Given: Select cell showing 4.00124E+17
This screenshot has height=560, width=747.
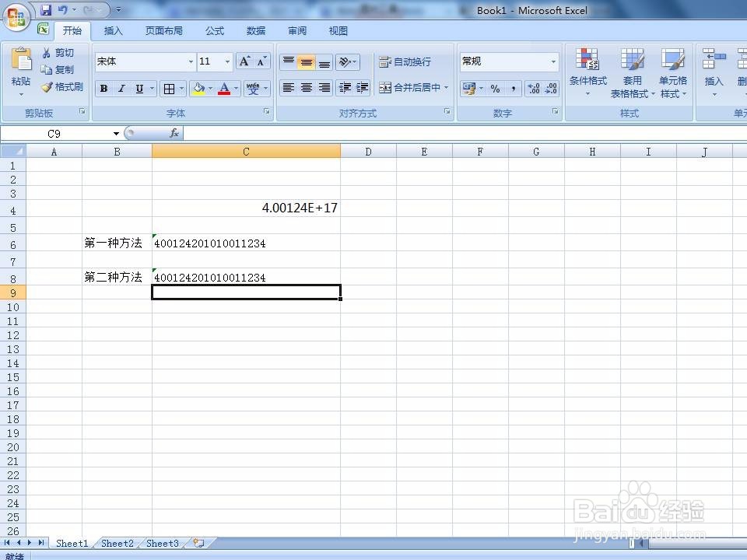Looking at the screenshot, I should pos(247,208).
